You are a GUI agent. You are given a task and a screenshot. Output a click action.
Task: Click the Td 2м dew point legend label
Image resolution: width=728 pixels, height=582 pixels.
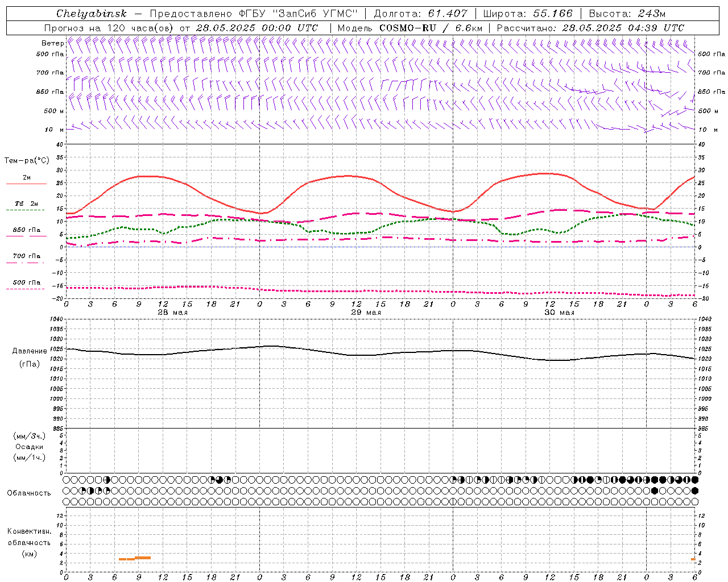tap(27, 203)
